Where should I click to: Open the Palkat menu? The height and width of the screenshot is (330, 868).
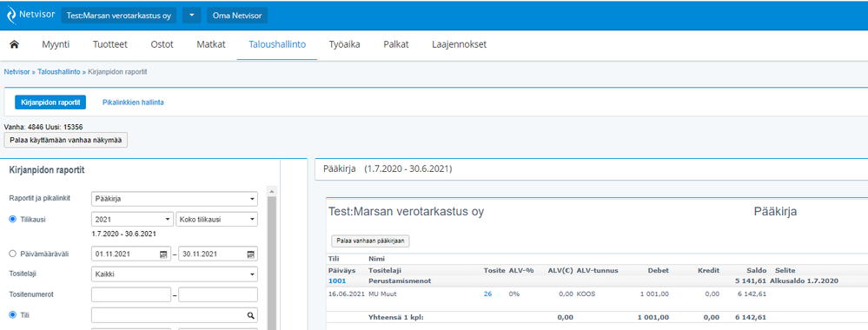point(396,45)
